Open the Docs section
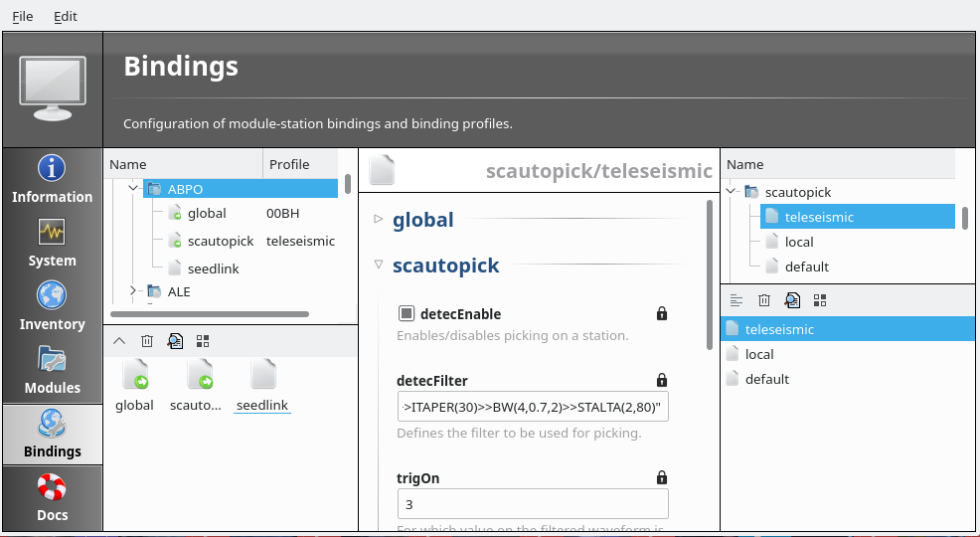Viewport: 980px width, 537px height. (x=52, y=497)
